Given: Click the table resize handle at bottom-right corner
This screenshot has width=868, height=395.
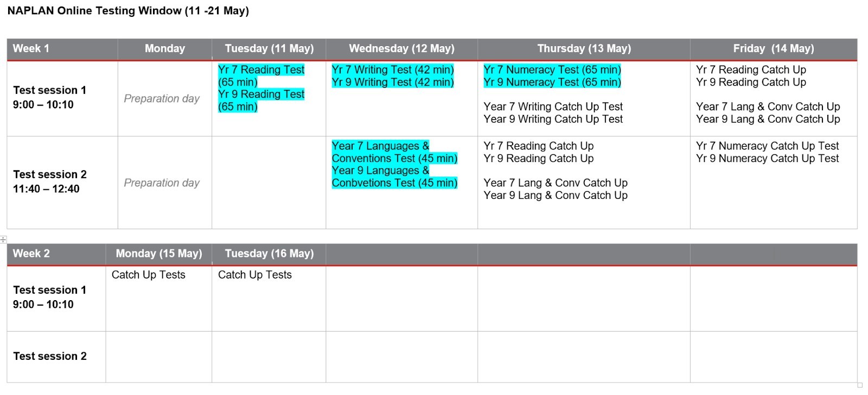Looking at the screenshot, I should tap(859, 385).
